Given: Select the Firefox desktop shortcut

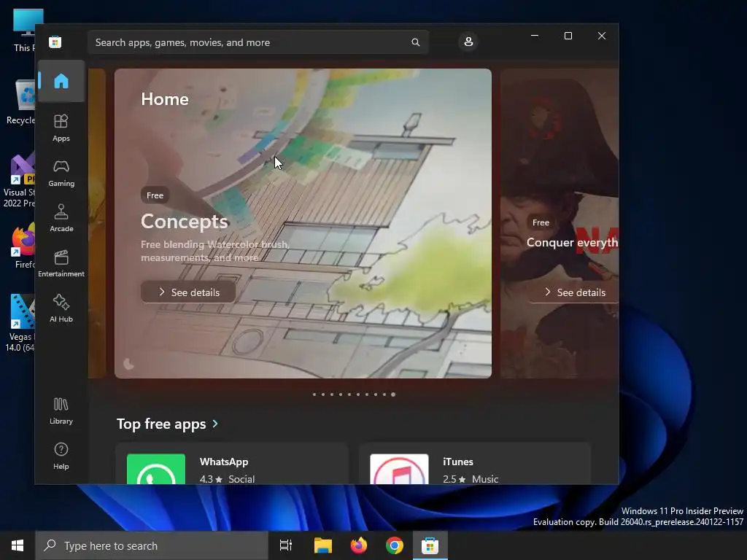Looking at the screenshot, I should point(23,246).
